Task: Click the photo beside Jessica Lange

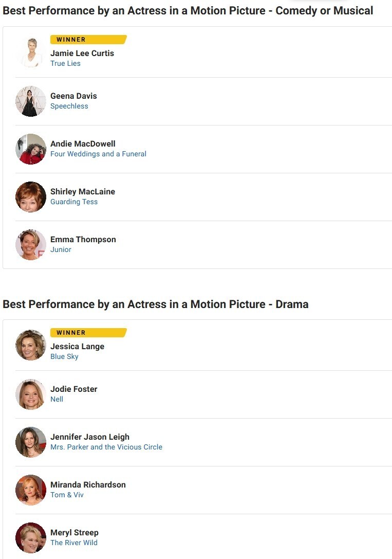Action: click(31, 345)
